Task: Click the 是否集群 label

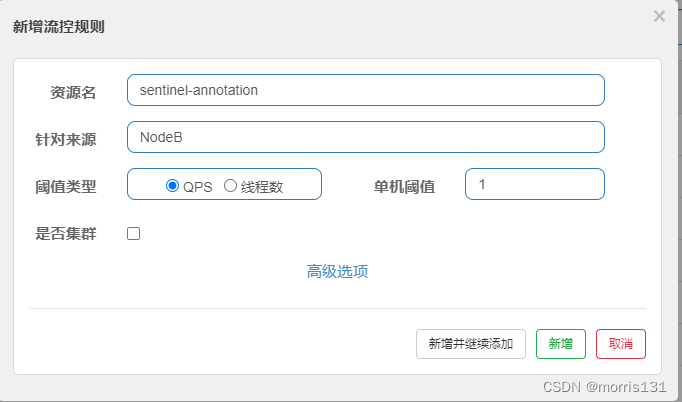Action: click(66, 234)
